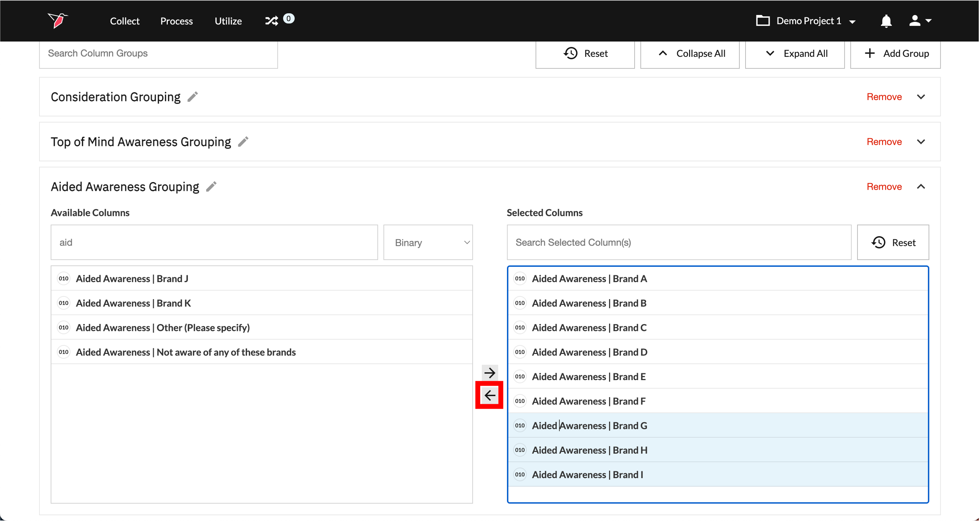Click the right arrow to add columns
Screen dimensions: 980x521
click(x=489, y=372)
